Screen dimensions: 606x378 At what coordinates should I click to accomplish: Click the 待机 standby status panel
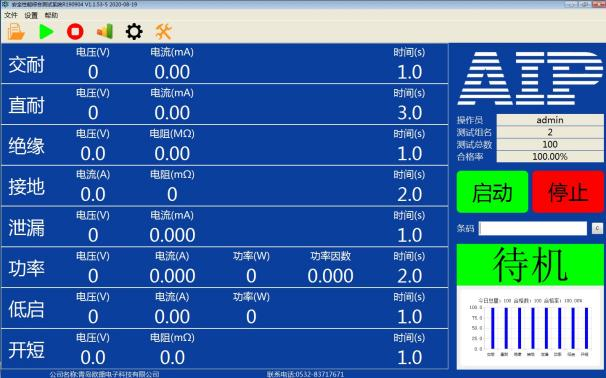click(x=530, y=265)
